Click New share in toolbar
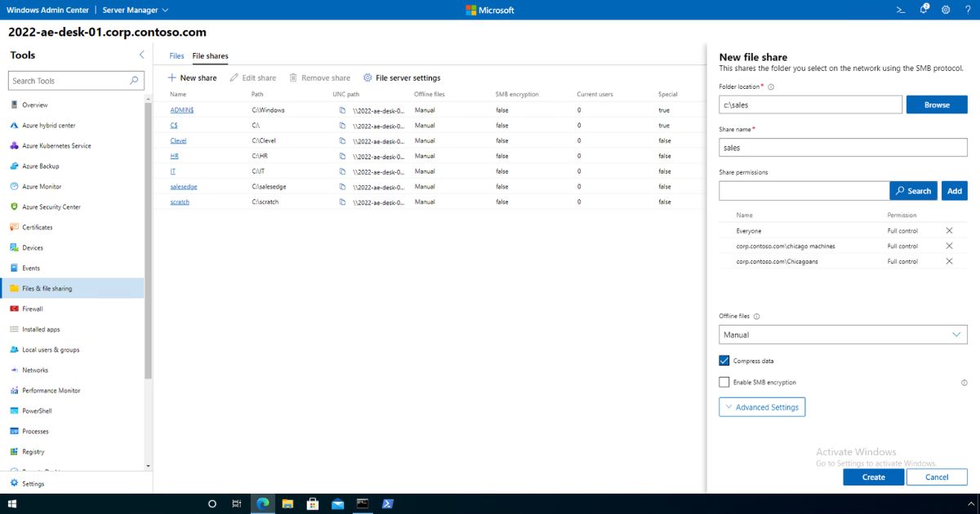The height and width of the screenshot is (514, 980). [x=192, y=78]
